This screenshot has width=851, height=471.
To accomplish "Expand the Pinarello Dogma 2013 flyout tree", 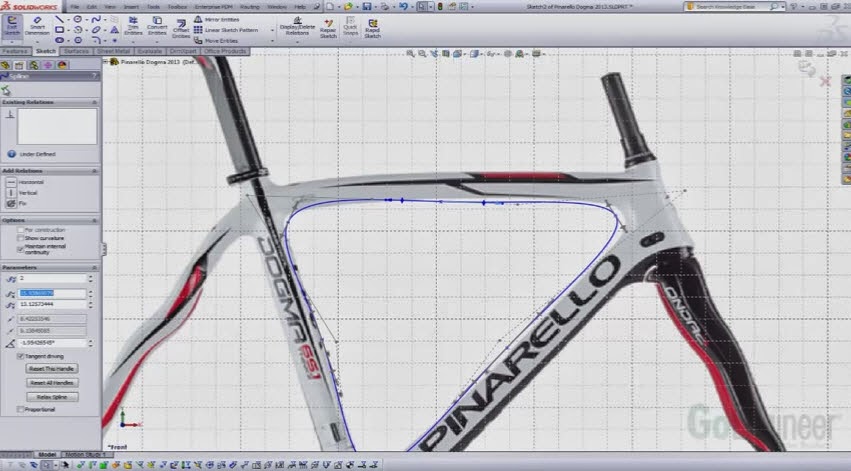I will click(106, 62).
